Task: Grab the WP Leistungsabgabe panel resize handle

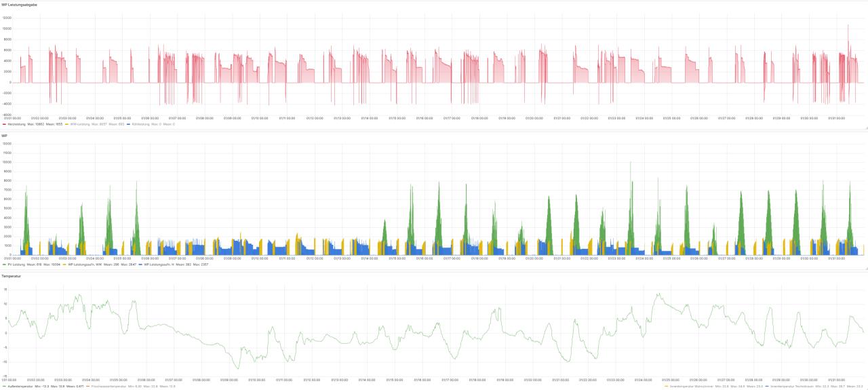Action: click(865, 128)
